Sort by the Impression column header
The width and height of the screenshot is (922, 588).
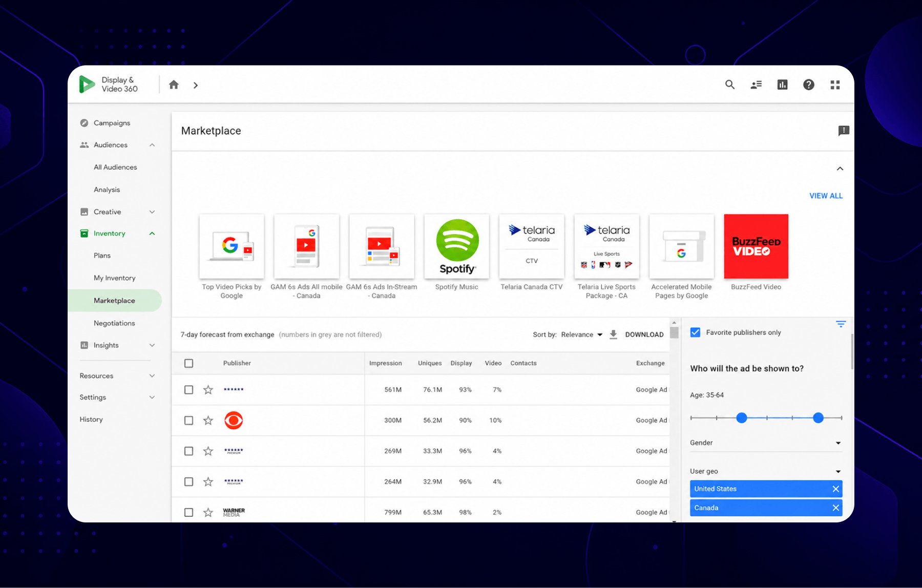pos(385,363)
